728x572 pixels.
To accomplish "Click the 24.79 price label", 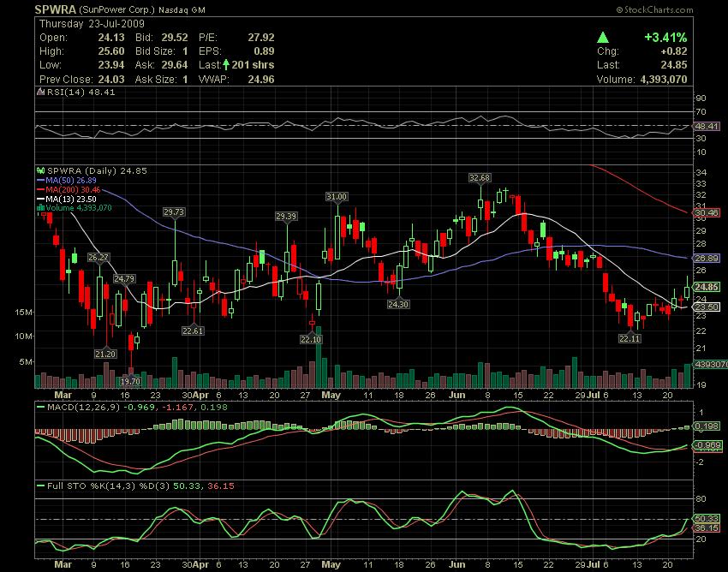I will [124, 279].
